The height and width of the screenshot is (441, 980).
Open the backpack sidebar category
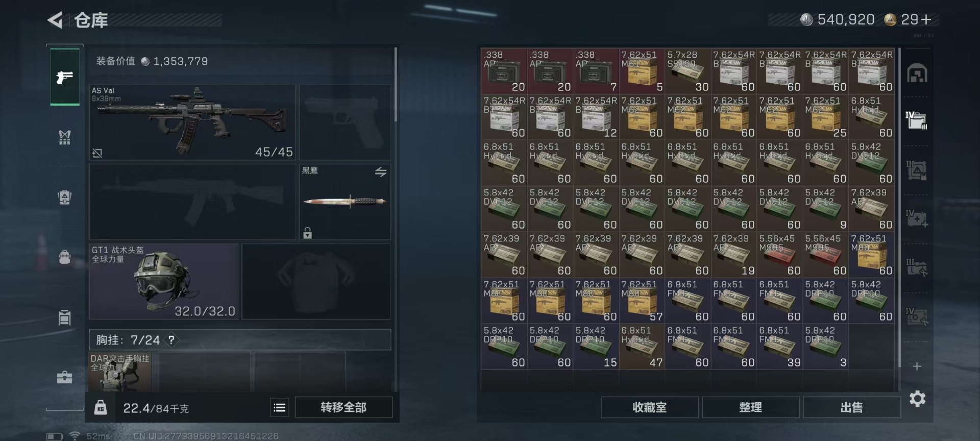64,257
